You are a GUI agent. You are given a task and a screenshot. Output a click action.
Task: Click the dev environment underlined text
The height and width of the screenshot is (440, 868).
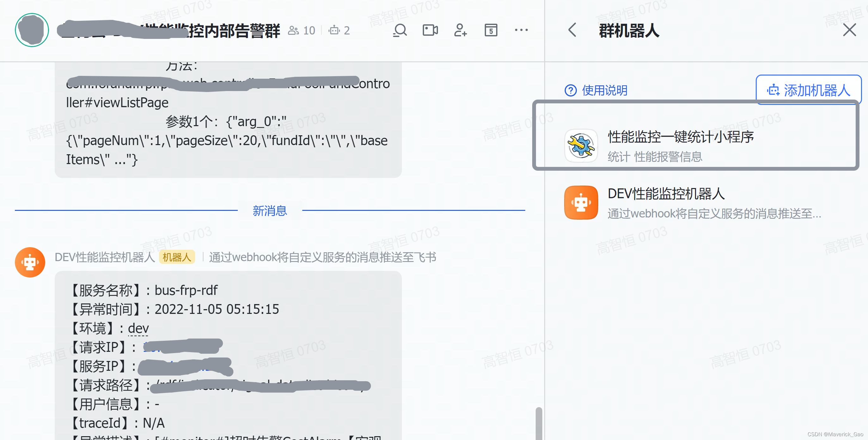138,328
